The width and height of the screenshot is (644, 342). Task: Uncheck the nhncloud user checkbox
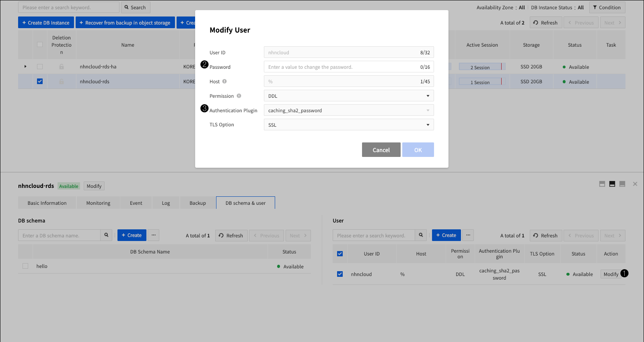pos(340,274)
